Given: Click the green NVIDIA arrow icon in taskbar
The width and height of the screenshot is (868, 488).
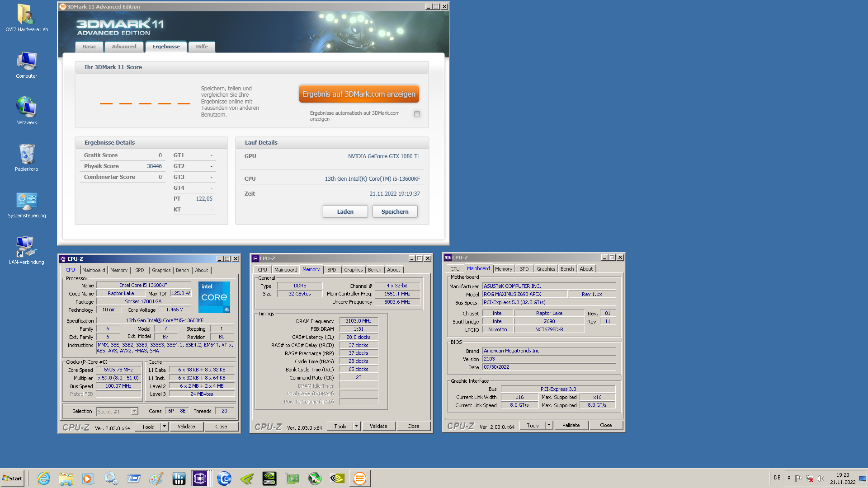Looking at the screenshot, I should pos(247,479).
